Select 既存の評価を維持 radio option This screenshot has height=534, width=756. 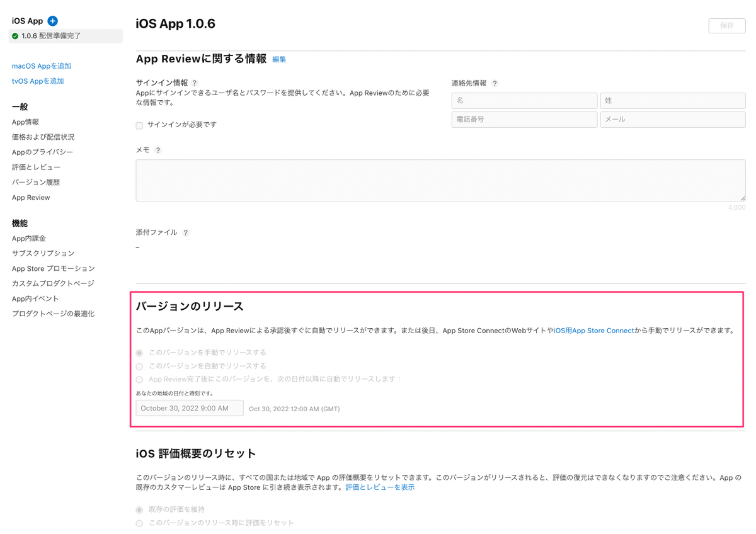click(x=139, y=509)
